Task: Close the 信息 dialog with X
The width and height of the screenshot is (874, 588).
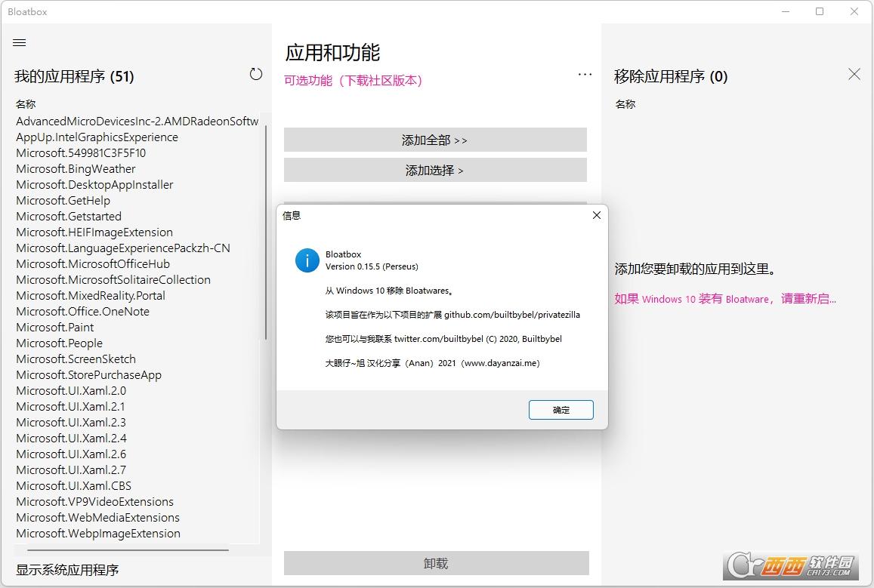Action: tap(597, 215)
